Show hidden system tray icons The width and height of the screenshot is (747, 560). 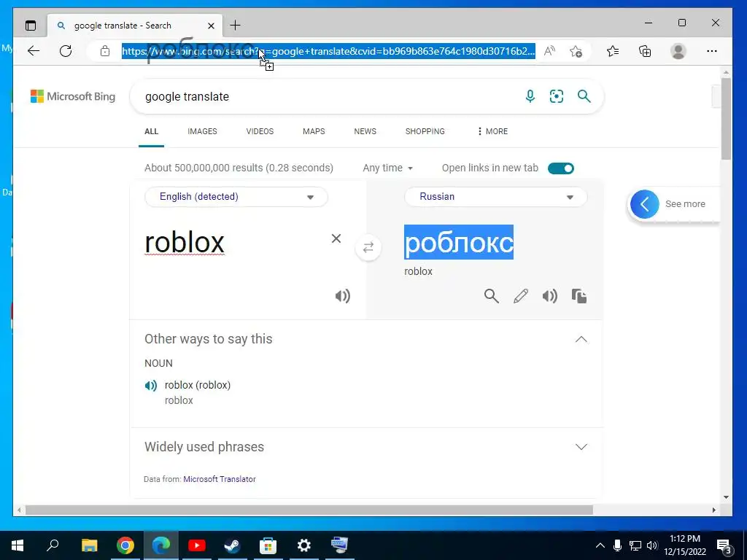[x=600, y=545]
